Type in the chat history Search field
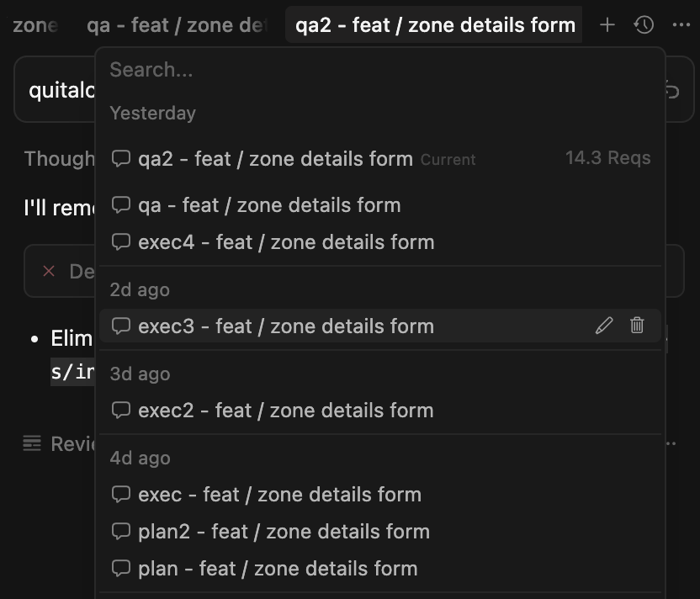The image size is (700, 599). (379, 70)
